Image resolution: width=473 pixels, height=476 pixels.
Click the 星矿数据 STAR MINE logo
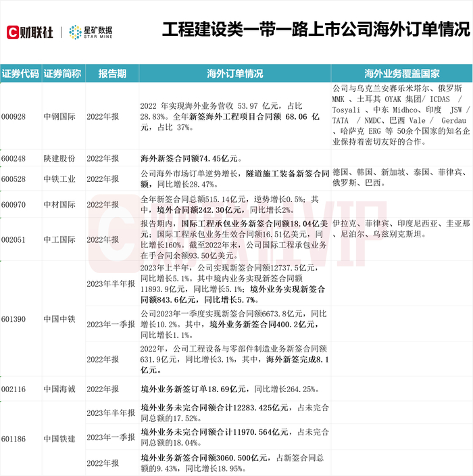click(91, 32)
